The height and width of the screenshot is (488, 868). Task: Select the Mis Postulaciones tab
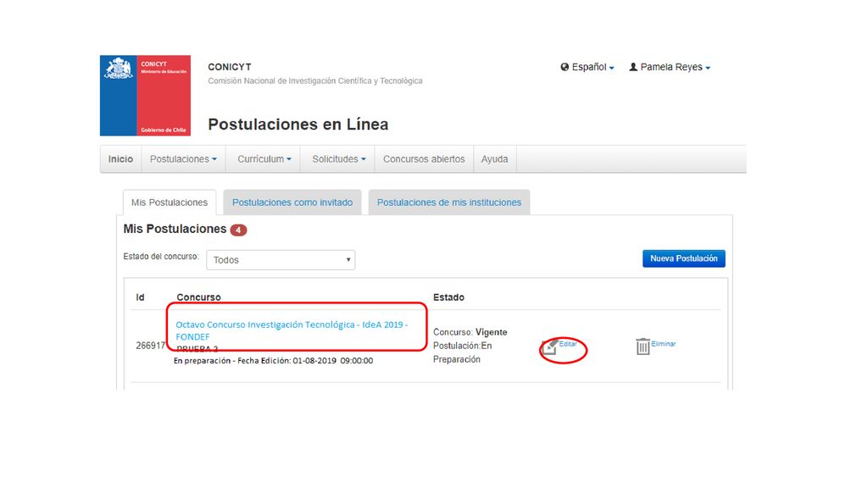coord(170,202)
